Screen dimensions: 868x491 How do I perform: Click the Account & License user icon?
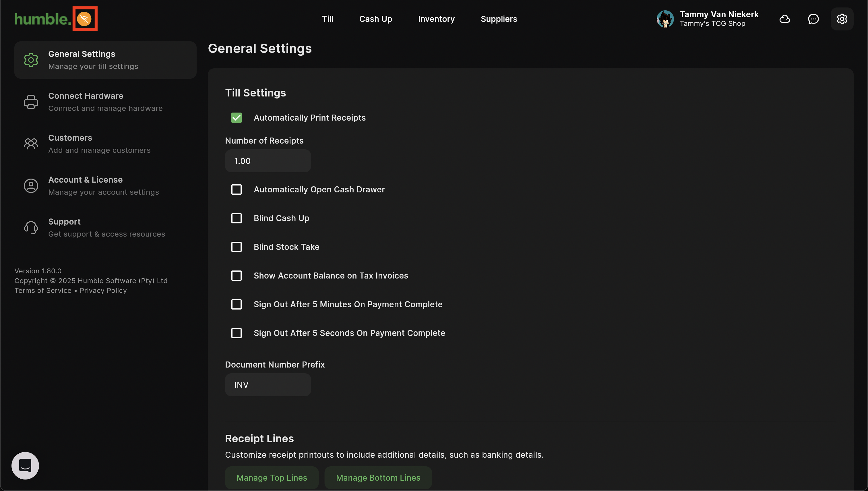[x=31, y=186]
